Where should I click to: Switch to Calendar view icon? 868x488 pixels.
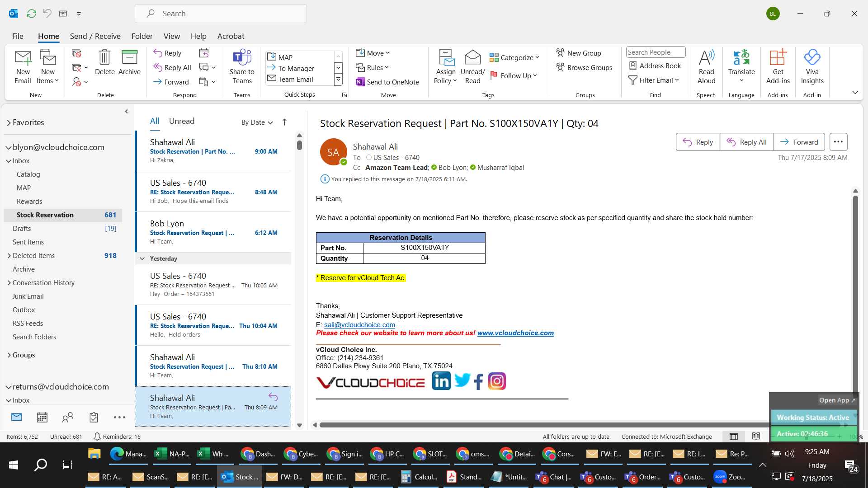pyautogui.click(x=42, y=417)
